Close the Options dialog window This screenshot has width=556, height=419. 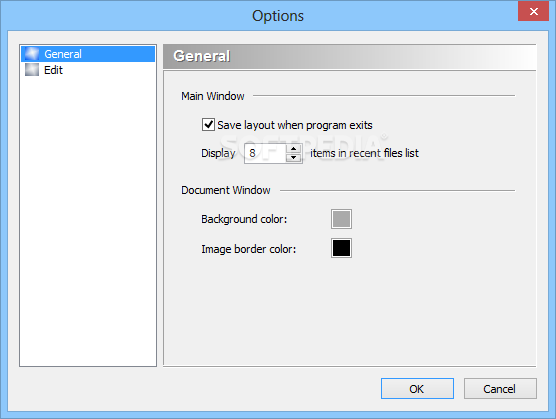533,11
